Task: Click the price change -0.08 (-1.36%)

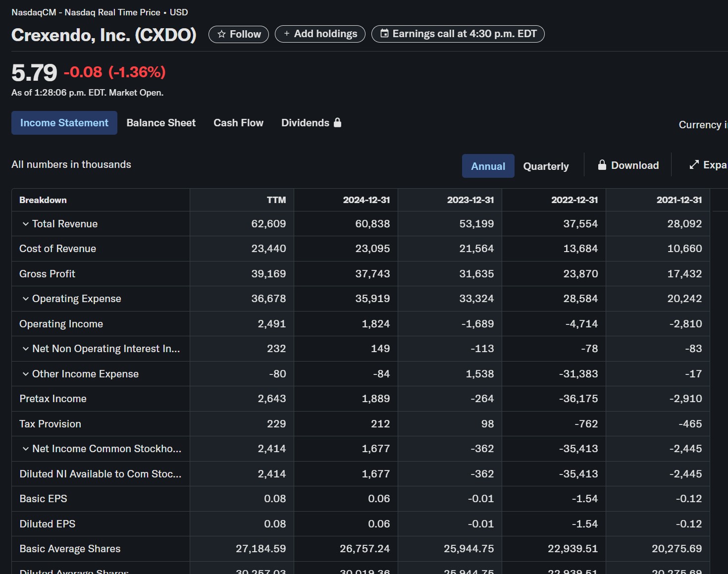Action: pyautogui.click(x=114, y=72)
